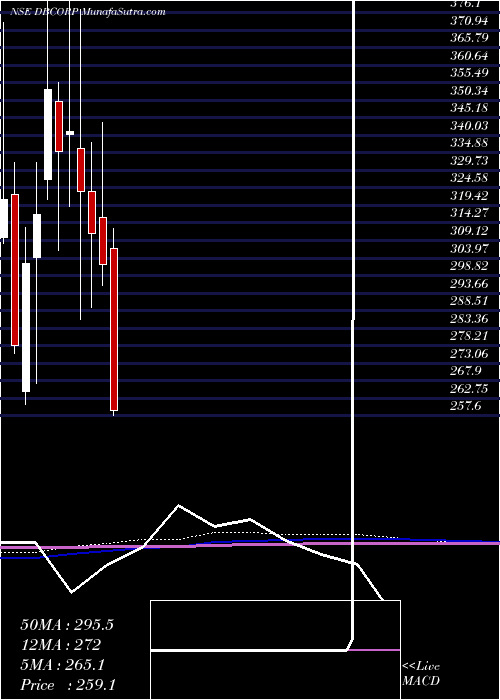Click the 345.18 price axis label
The width and height of the screenshot is (500, 700).
(x=470, y=108)
